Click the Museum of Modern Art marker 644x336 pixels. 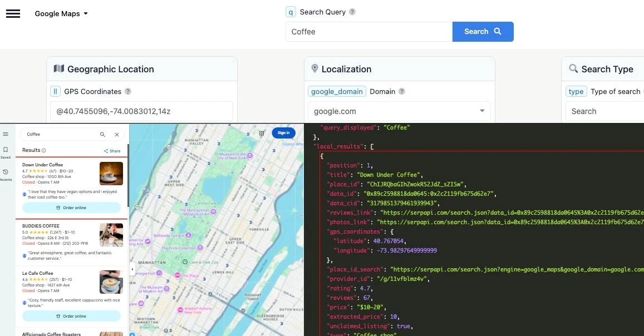pos(167,289)
